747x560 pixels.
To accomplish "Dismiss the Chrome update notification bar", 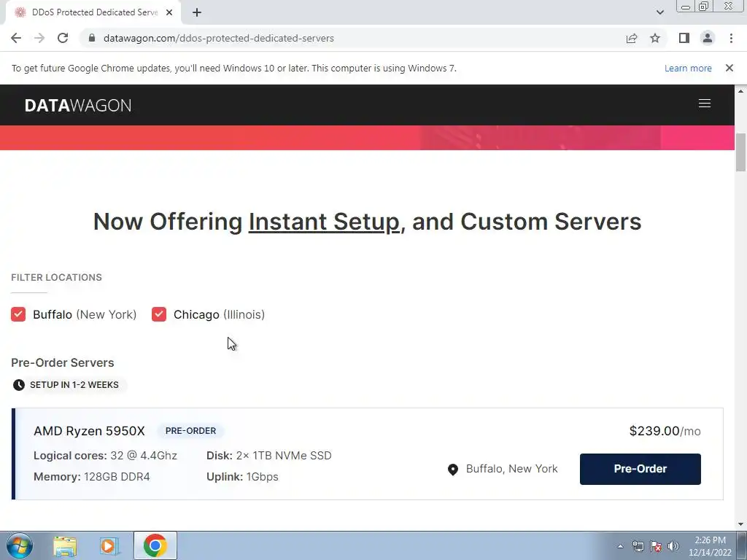I will coord(729,68).
